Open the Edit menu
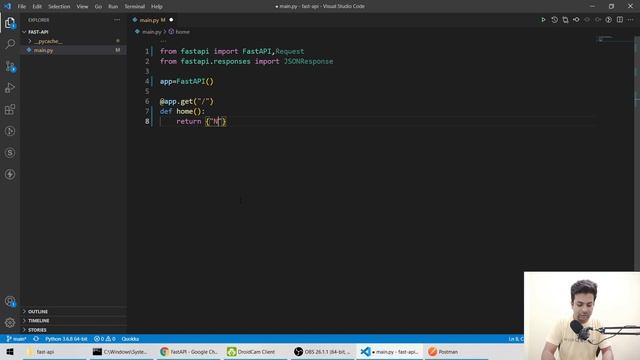Viewport: 640px width, 360px height. coord(37,7)
